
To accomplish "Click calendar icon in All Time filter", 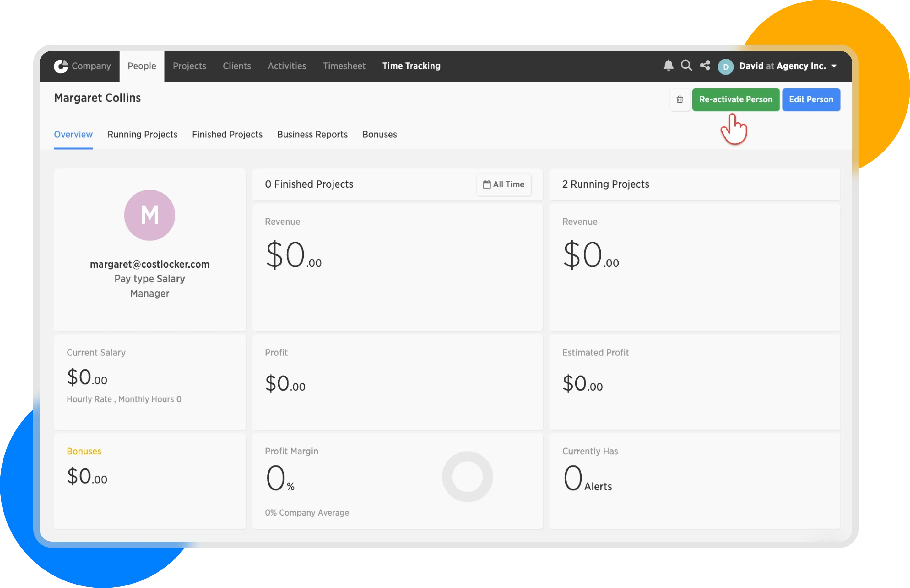I will pos(487,184).
